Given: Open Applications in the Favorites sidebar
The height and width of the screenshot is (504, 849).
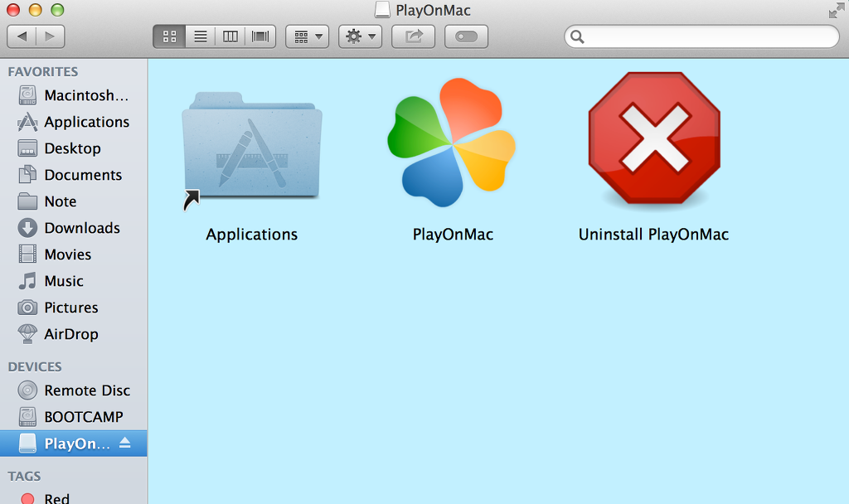Looking at the screenshot, I should [74, 122].
